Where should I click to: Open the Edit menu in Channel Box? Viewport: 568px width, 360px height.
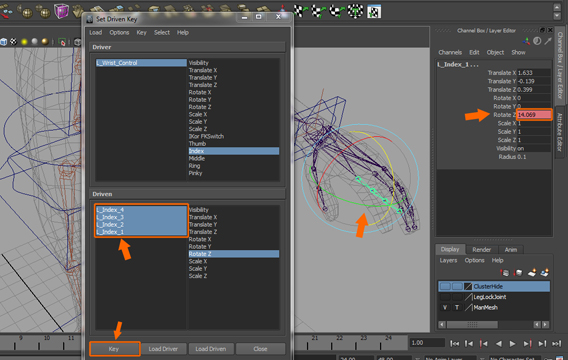[474, 53]
